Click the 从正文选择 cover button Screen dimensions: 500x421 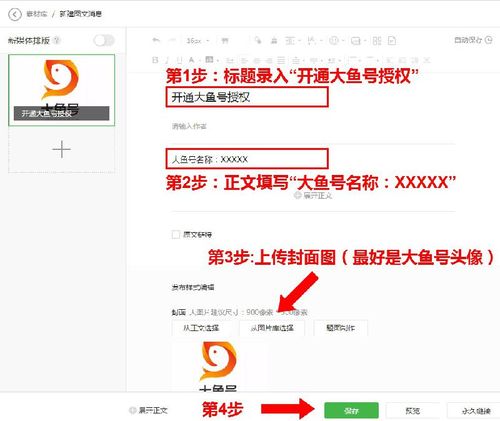(201, 328)
